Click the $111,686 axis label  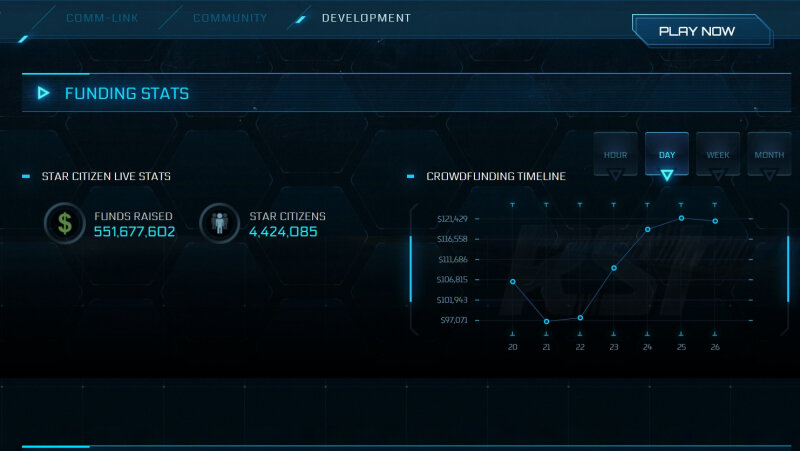click(x=453, y=259)
